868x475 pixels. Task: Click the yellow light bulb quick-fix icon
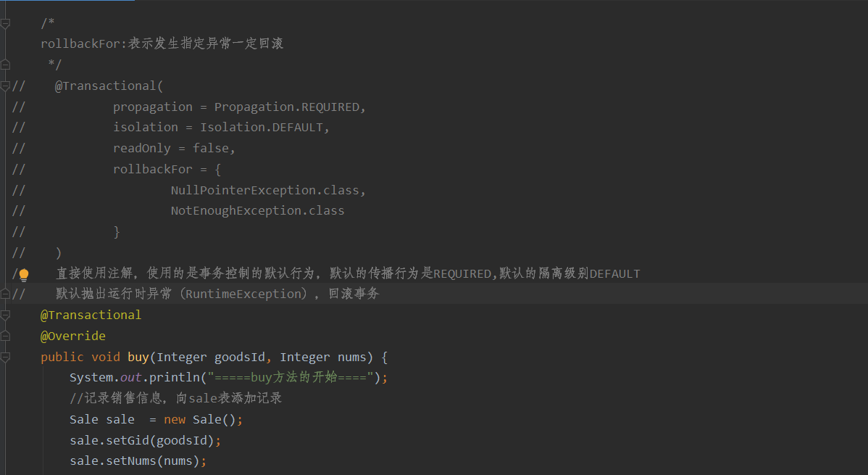(x=24, y=274)
